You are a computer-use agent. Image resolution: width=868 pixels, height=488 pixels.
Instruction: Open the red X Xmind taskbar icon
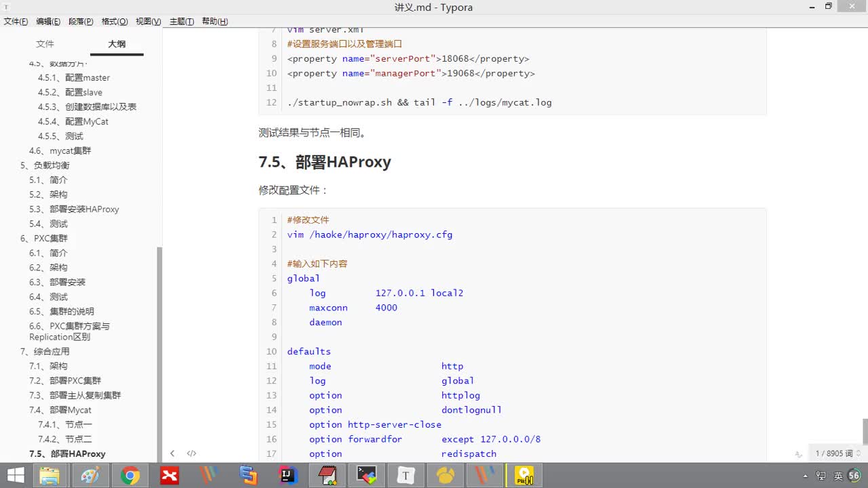pos(169,476)
